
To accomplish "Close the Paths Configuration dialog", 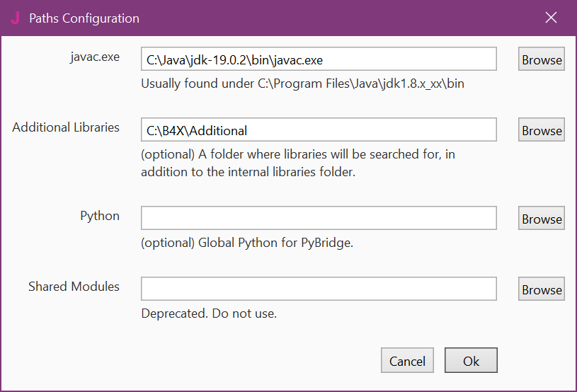I will coord(552,18).
